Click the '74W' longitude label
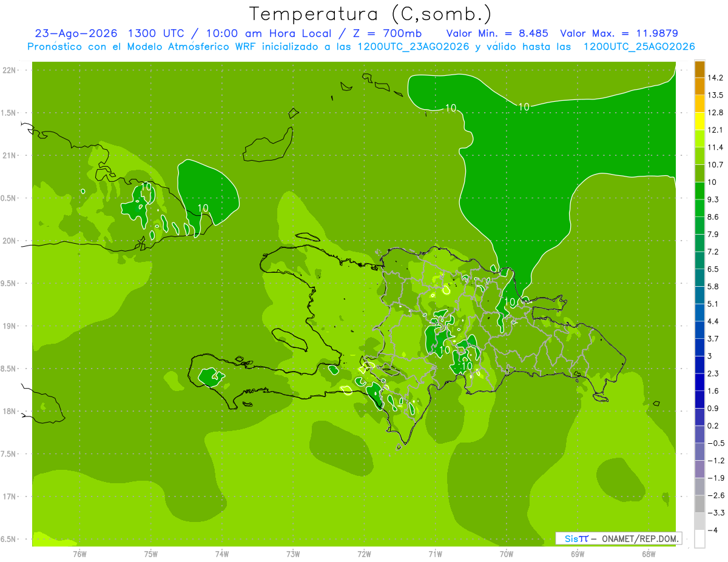This screenshot has width=728, height=562. 222,554
